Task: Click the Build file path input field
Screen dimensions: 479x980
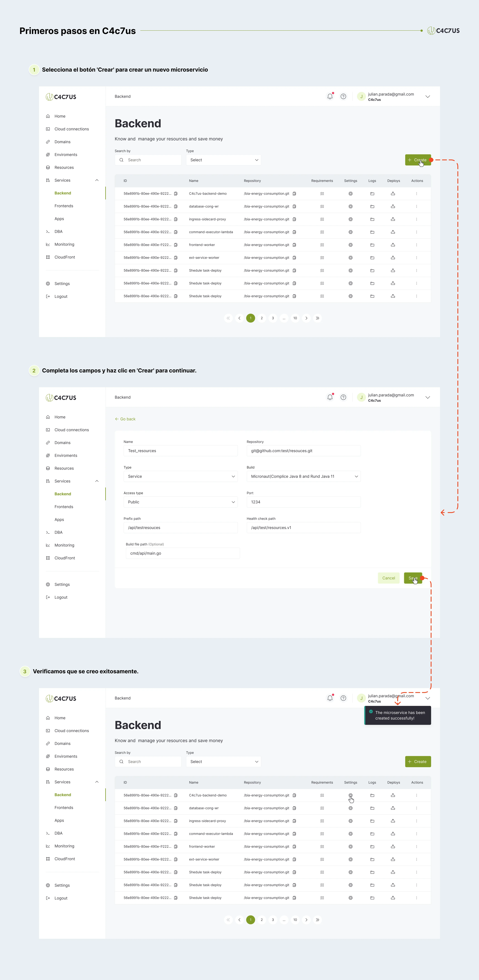Action: (x=183, y=553)
